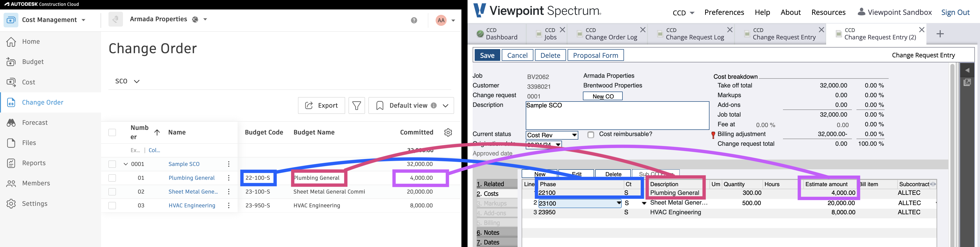Click the Reports icon in sidebar
980x247 pixels.
point(11,163)
